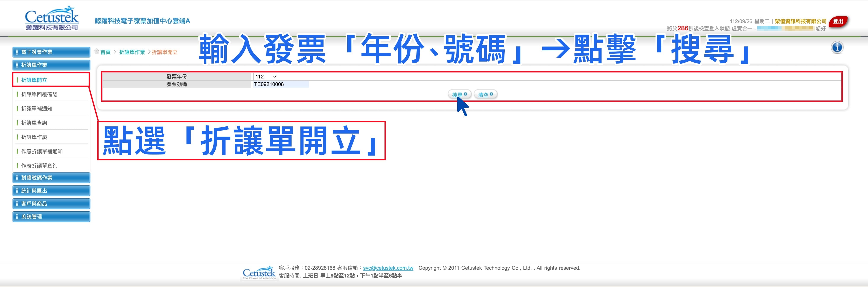Expand the 系統管理 menu
This screenshot has height=287, width=868.
51,217
